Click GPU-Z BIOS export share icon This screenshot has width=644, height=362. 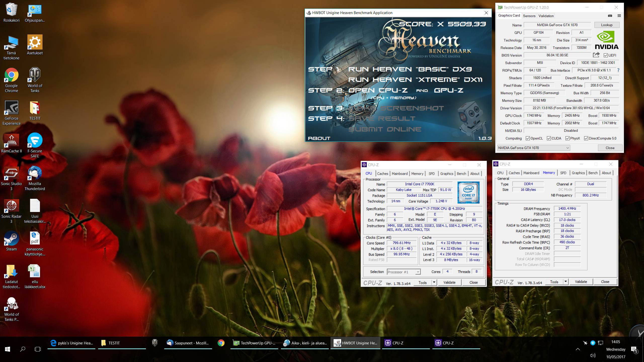tap(596, 55)
